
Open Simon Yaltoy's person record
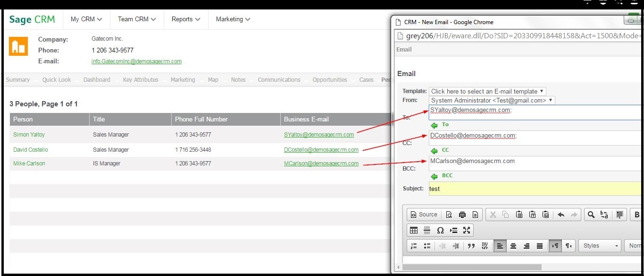pyautogui.click(x=29, y=135)
